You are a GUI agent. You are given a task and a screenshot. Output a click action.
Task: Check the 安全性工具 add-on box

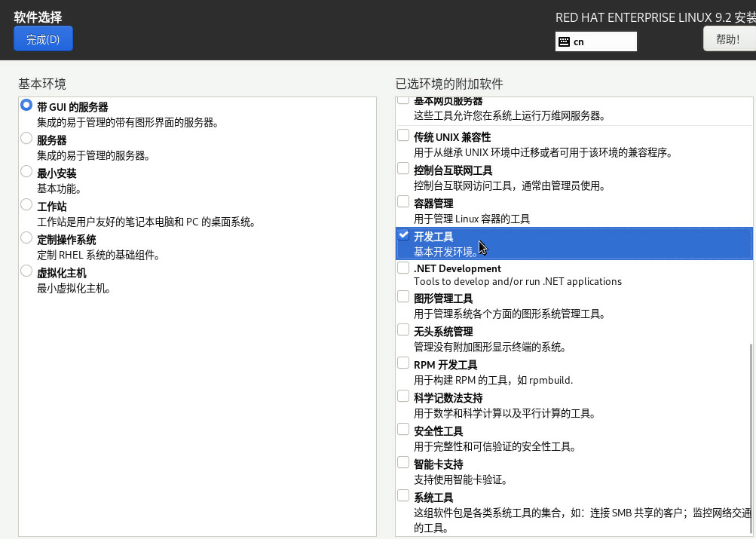pyautogui.click(x=403, y=430)
